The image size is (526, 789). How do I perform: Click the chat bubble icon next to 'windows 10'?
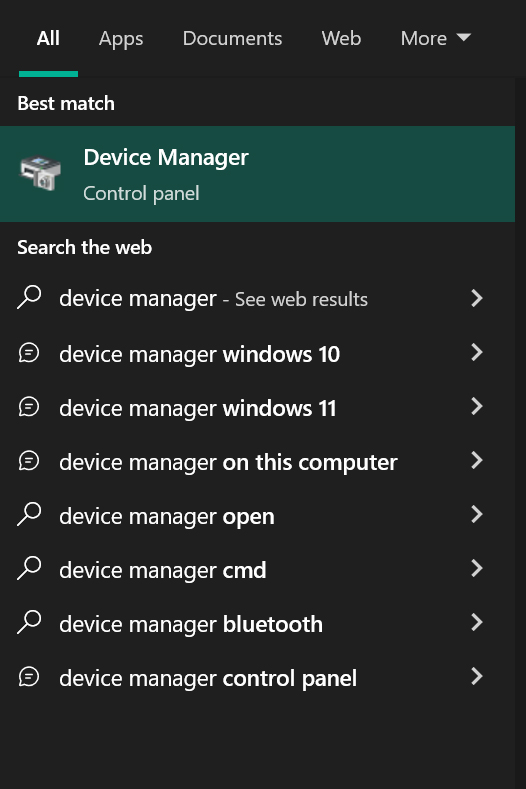29,353
